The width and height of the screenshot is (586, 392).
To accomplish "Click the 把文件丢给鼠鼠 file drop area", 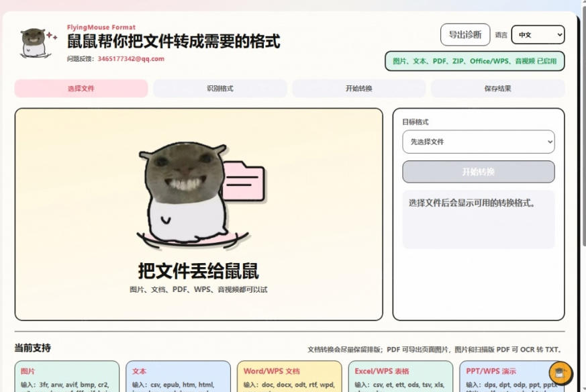I will 199,214.
